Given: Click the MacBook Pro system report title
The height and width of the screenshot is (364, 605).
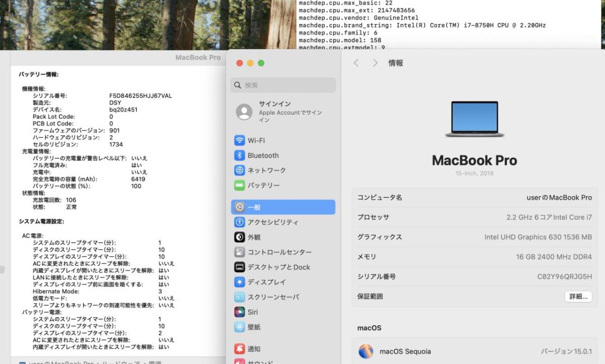Looking at the screenshot, I should coord(198,57).
